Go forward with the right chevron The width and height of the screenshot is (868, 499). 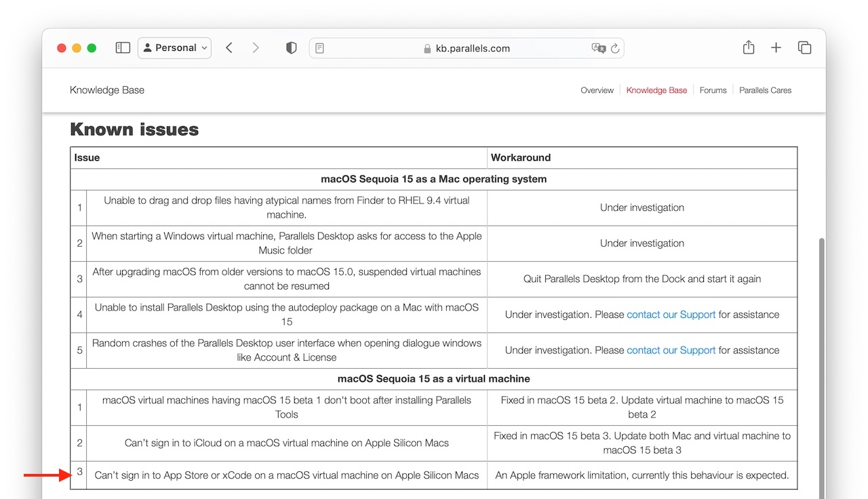[x=256, y=48]
